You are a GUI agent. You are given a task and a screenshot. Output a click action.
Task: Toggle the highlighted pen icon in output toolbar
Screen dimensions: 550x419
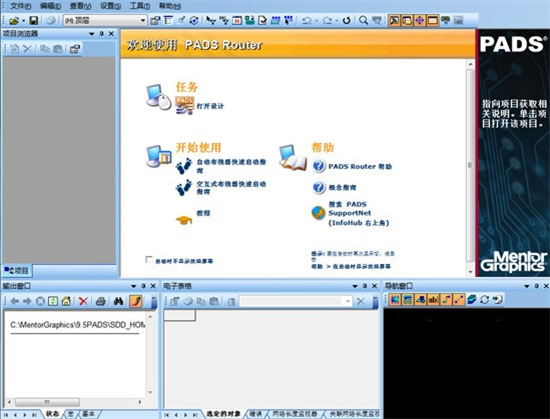(136, 301)
